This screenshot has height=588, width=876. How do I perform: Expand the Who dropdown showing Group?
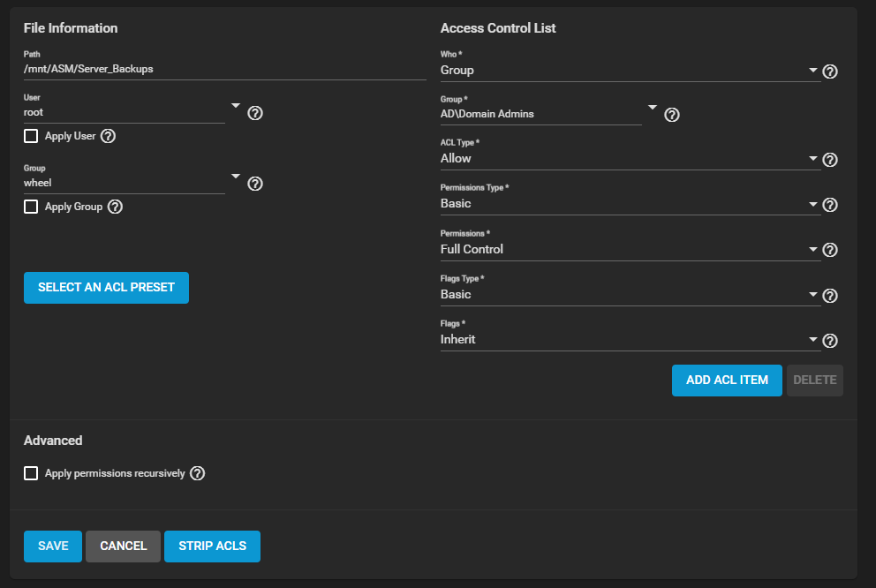point(629,71)
